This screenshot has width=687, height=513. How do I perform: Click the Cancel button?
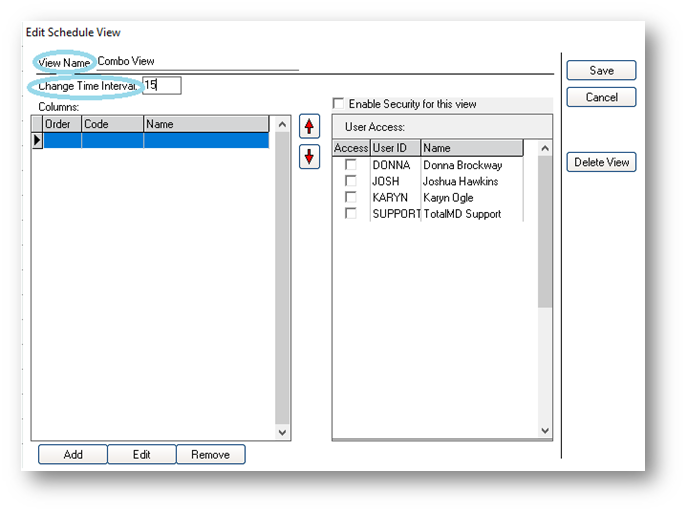coord(601,97)
